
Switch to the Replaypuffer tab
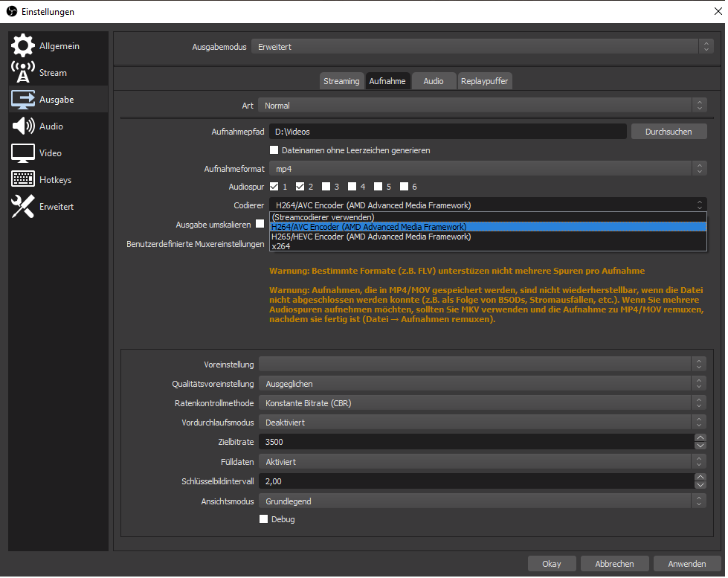[484, 81]
